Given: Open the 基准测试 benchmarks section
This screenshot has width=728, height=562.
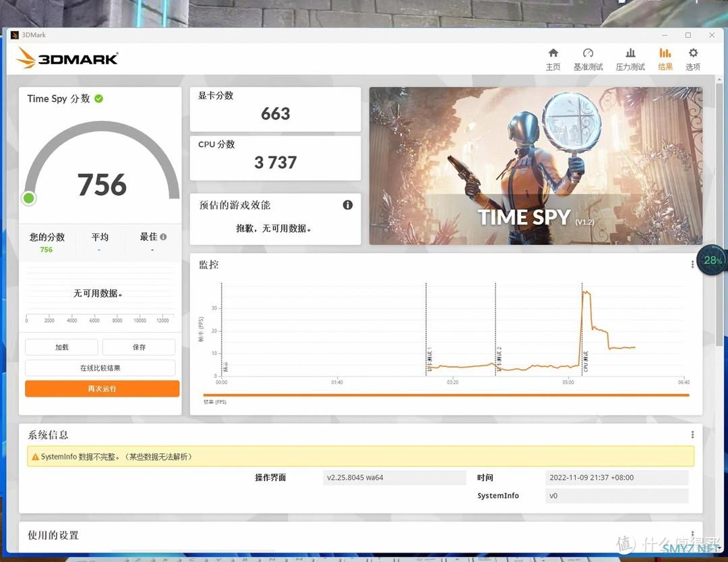Looking at the screenshot, I should [x=588, y=59].
